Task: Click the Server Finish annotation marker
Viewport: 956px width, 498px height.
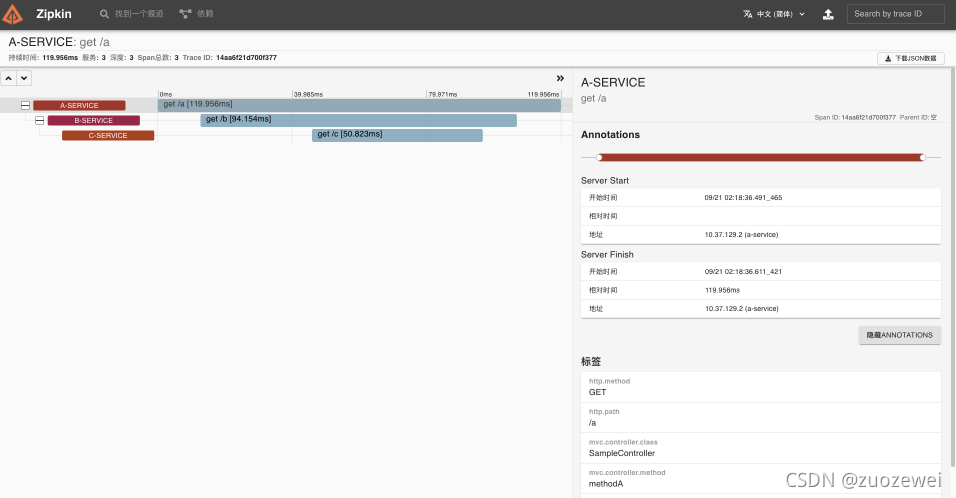Action: (922, 157)
